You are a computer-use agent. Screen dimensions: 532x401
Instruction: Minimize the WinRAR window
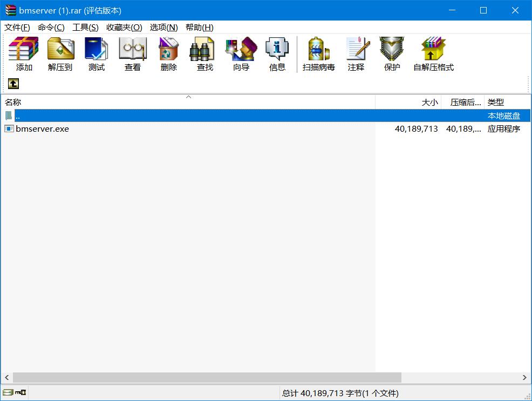tap(452, 10)
